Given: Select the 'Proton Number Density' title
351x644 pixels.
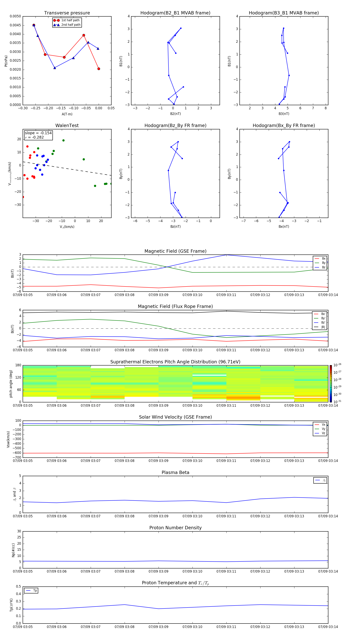Looking at the screenshot, I should tap(175, 528).
